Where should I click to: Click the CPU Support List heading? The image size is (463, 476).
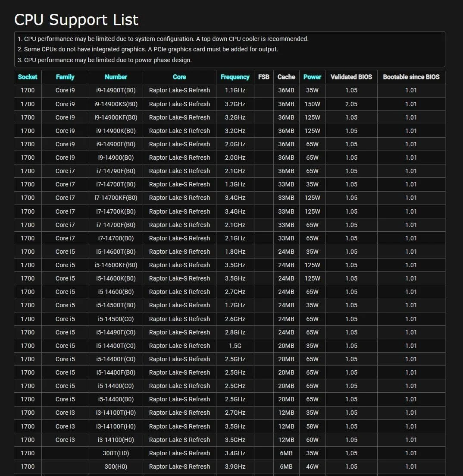(x=76, y=20)
